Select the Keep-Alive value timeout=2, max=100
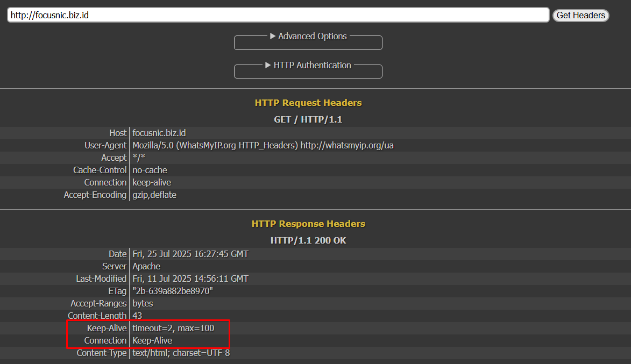Screen dimensions: 631x364 173,328
